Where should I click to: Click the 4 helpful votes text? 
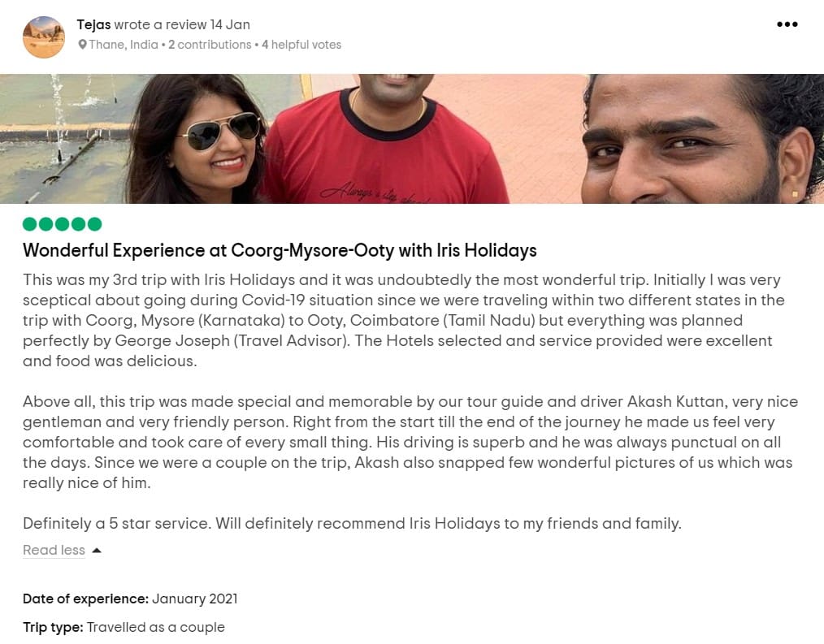301,45
